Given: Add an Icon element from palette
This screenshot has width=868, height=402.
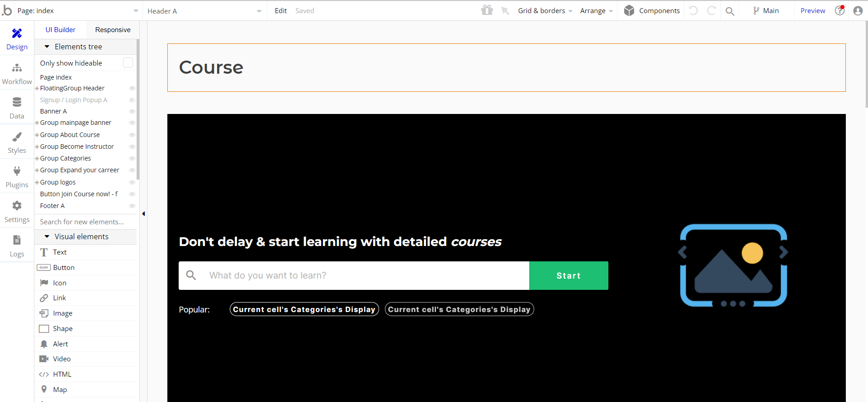Looking at the screenshot, I should pyautogui.click(x=86, y=283).
